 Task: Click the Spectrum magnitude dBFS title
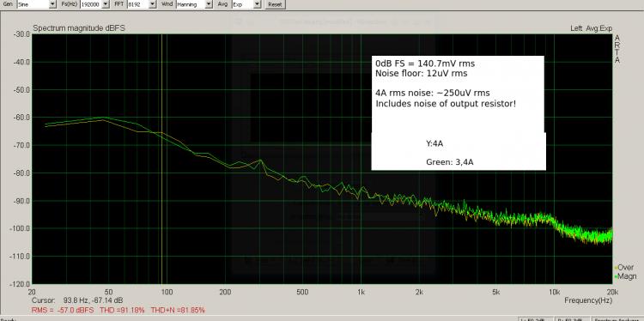(79, 28)
